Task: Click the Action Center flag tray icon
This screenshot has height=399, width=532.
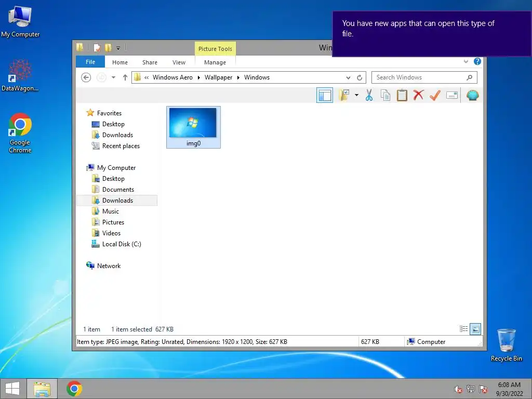Action: [x=483, y=389]
